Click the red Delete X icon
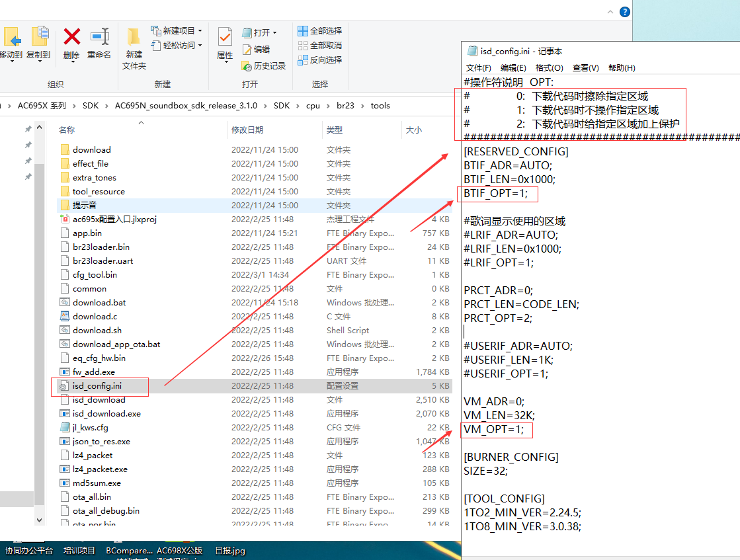740x560 pixels. (x=71, y=37)
